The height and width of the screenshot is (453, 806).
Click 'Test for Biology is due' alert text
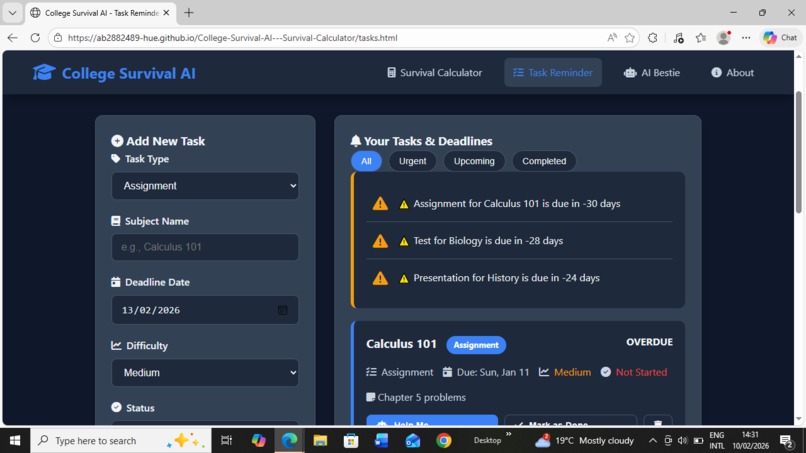488,241
